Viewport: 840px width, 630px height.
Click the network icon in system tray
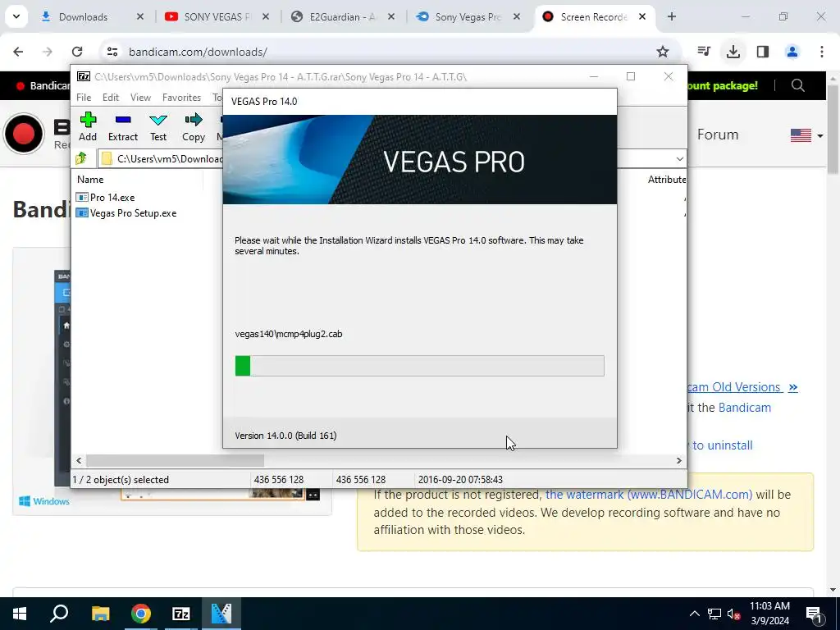(714, 614)
